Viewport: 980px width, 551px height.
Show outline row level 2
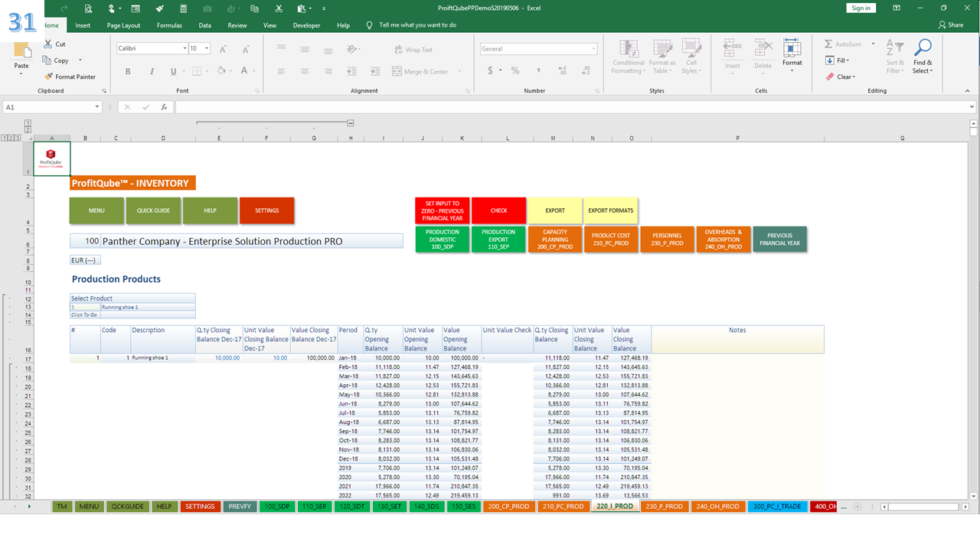pyautogui.click(x=11, y=138)
